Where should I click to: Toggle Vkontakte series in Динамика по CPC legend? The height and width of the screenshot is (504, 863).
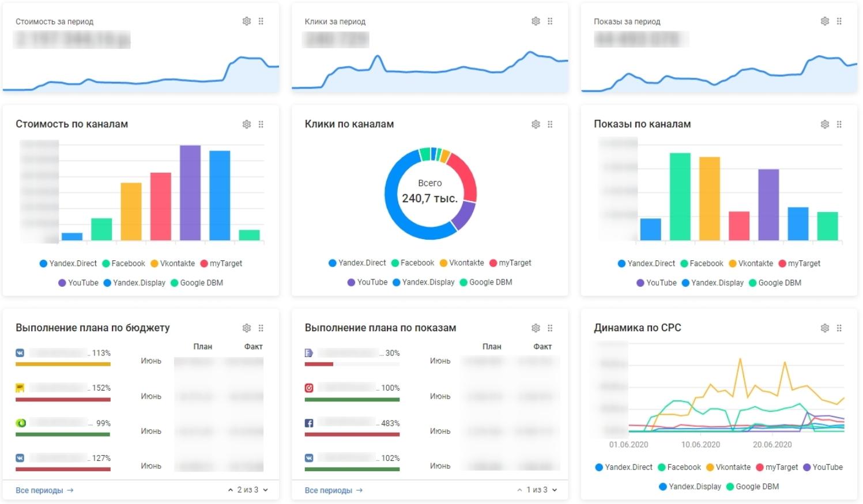tap(728, 467)
